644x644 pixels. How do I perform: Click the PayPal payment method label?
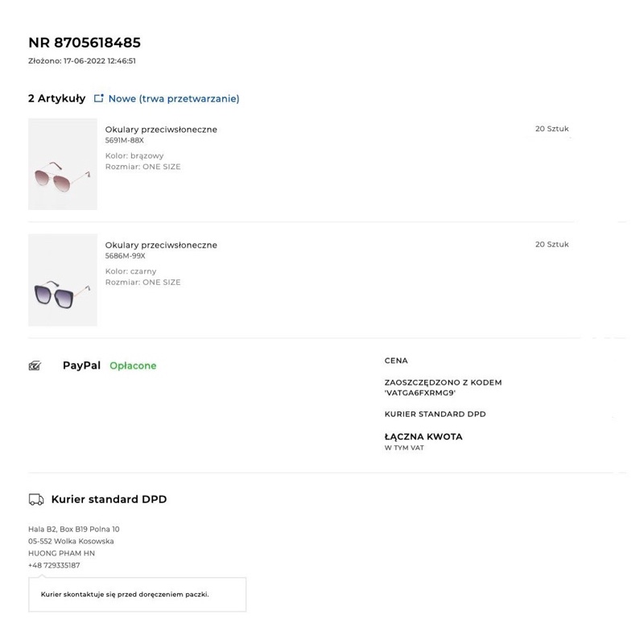[82, 365]
